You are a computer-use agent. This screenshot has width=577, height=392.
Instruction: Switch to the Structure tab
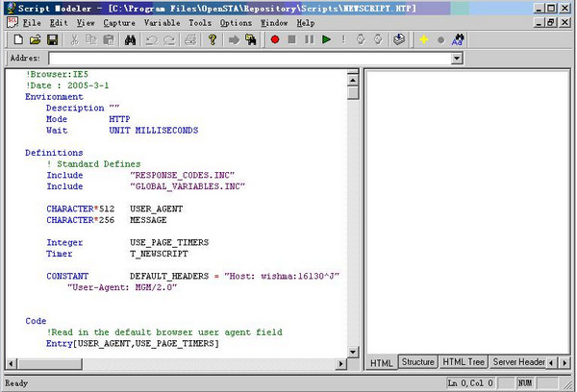417,362
